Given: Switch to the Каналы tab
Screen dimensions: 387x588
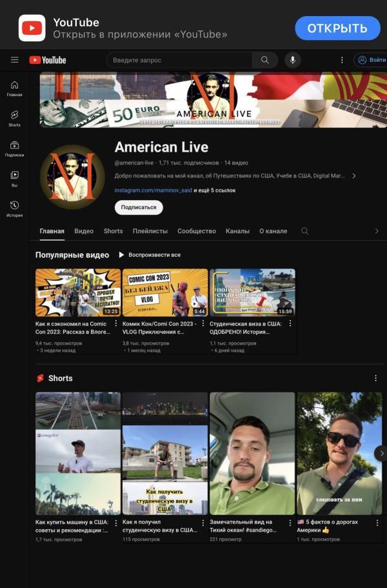Looking at the screenshot, I should 237,231.
